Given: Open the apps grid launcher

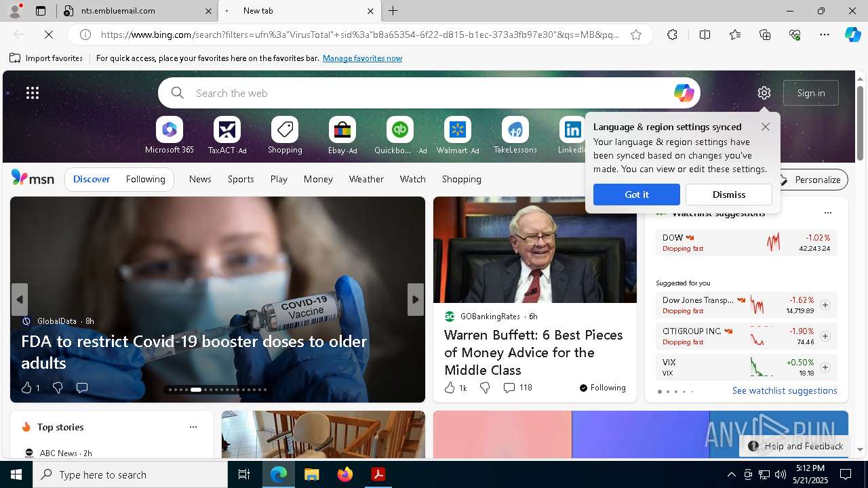Looking at the screenshot, I should pos(33,93).
